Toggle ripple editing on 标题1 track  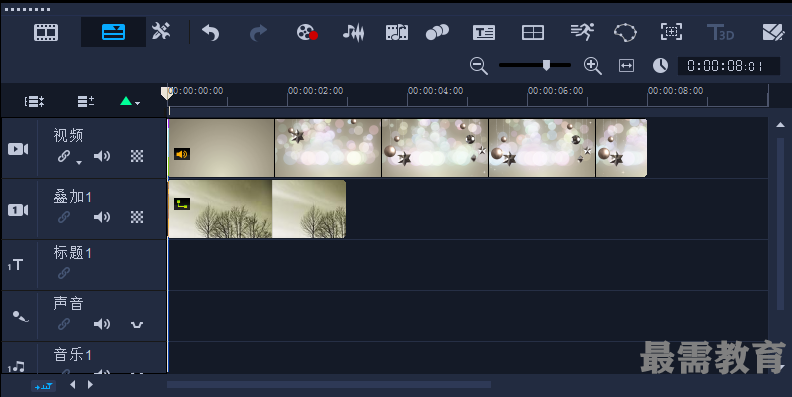pos(64,273)
